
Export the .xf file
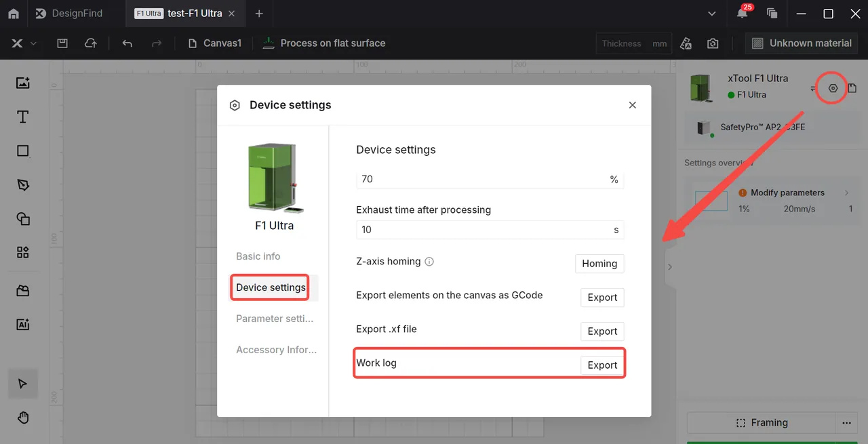[602, 331]
